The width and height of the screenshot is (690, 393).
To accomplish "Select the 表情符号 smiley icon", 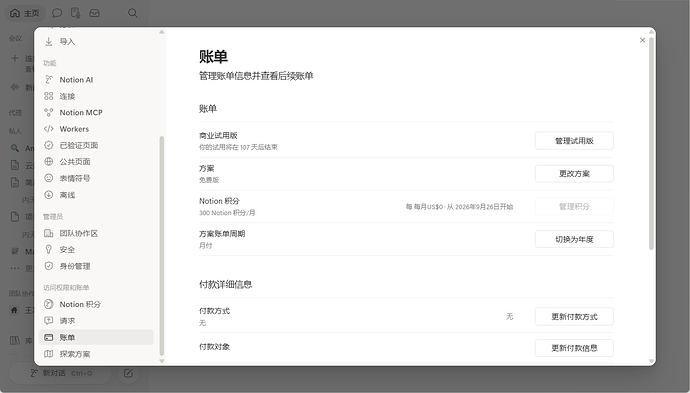I will (49, 178).
